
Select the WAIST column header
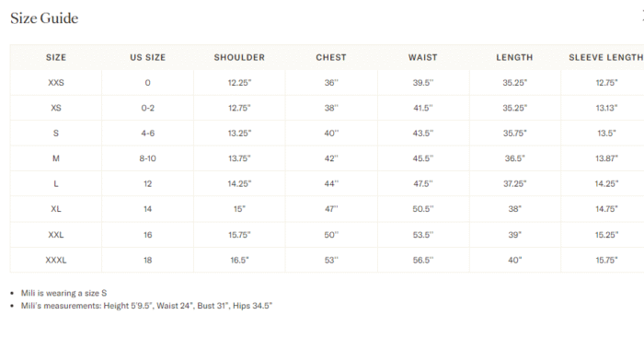[x=422, y=58]
